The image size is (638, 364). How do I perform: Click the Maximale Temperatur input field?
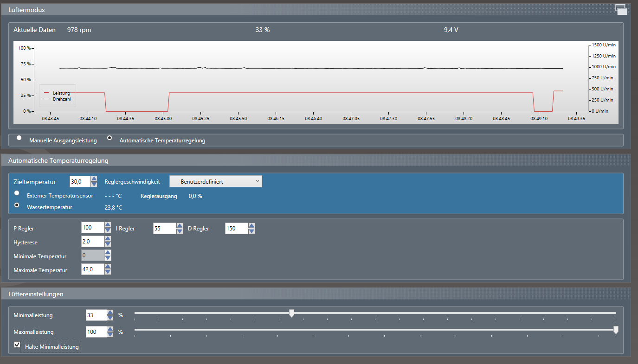click(92, 270)
